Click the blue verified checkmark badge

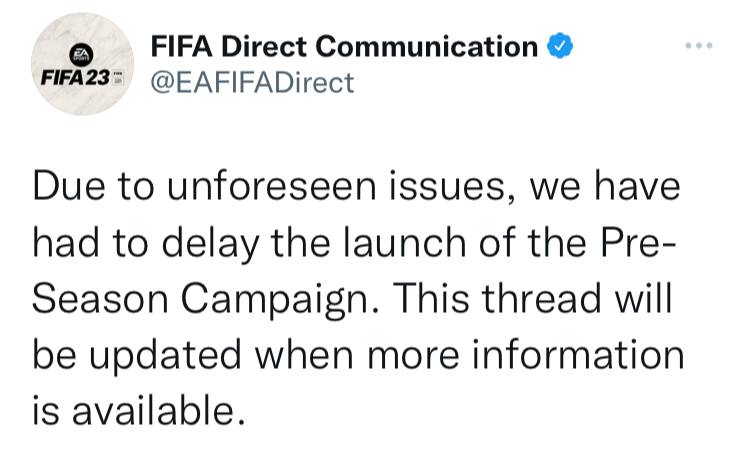tap(560, 46)
